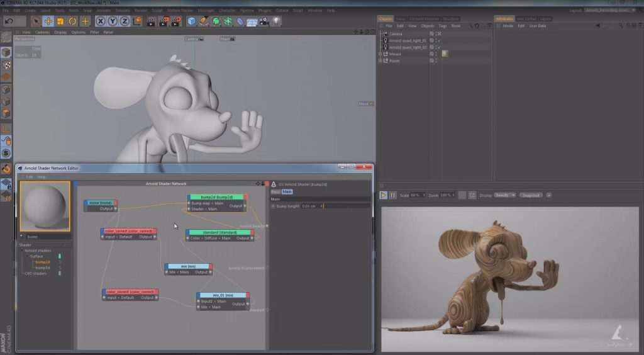
Task: Select bump3d in the shader list
Action: (x=42, y=268)
